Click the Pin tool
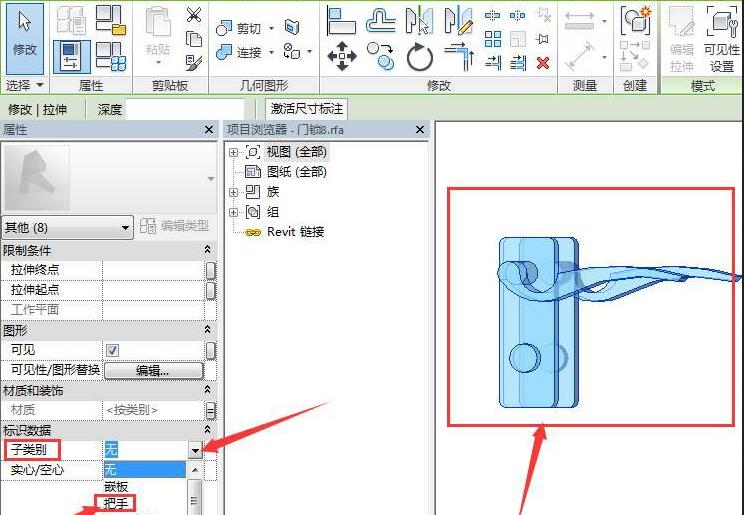Image resolution: width=744 pixels, height=515 pixels. [542, 39]
